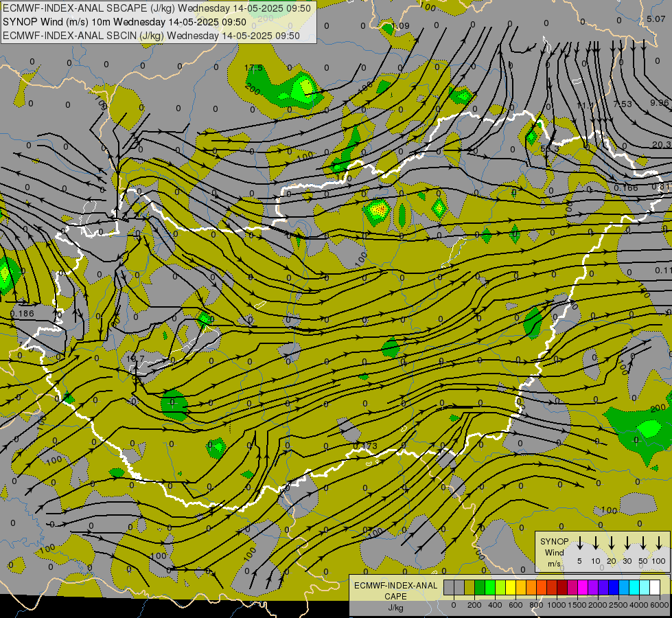
Task: Click the 1500 tick label in CAPE legend
Action: click(577, 605)
